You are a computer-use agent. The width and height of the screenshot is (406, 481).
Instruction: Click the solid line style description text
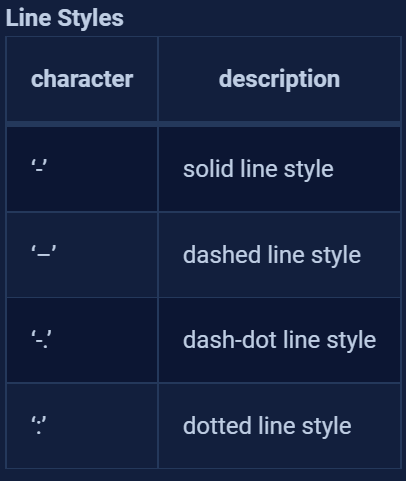tap(258, 169)
